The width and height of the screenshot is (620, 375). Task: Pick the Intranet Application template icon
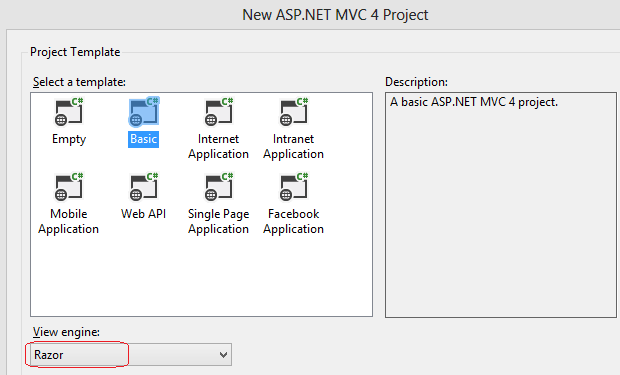[294, 112]
